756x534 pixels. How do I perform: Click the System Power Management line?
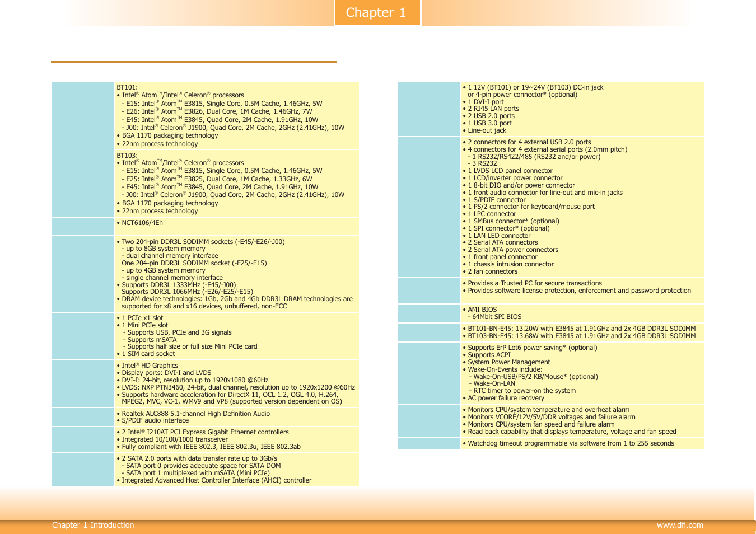click(x=506, y=362)
